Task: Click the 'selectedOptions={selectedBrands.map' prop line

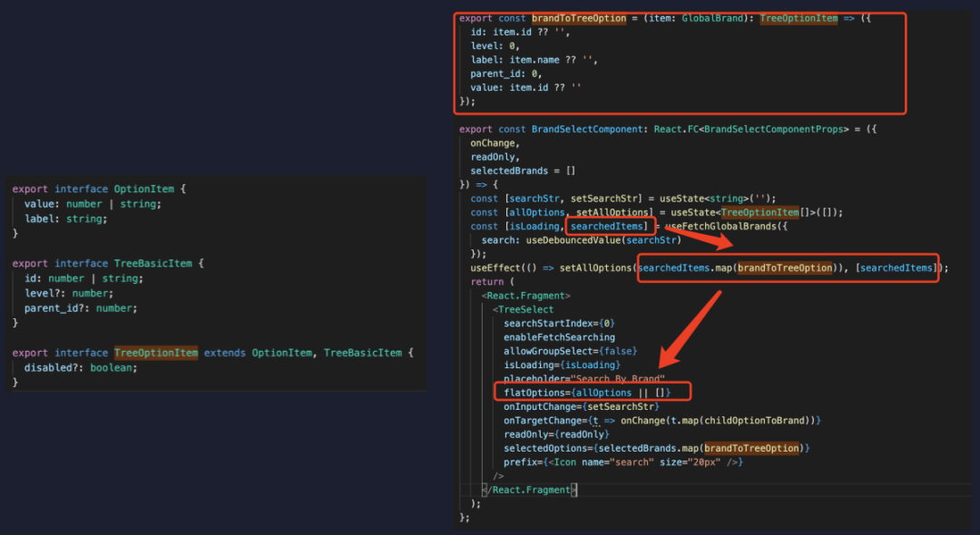Action: 656,448
